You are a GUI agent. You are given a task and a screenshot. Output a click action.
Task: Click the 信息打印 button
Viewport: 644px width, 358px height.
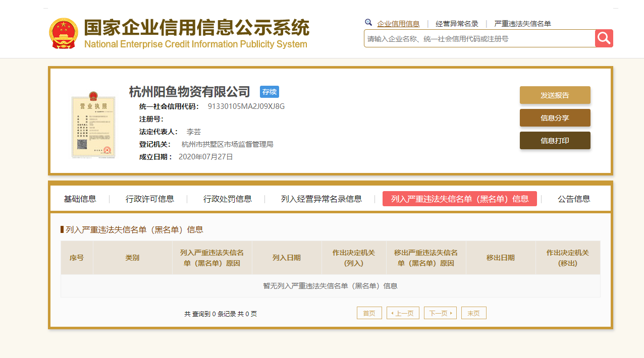555,141
